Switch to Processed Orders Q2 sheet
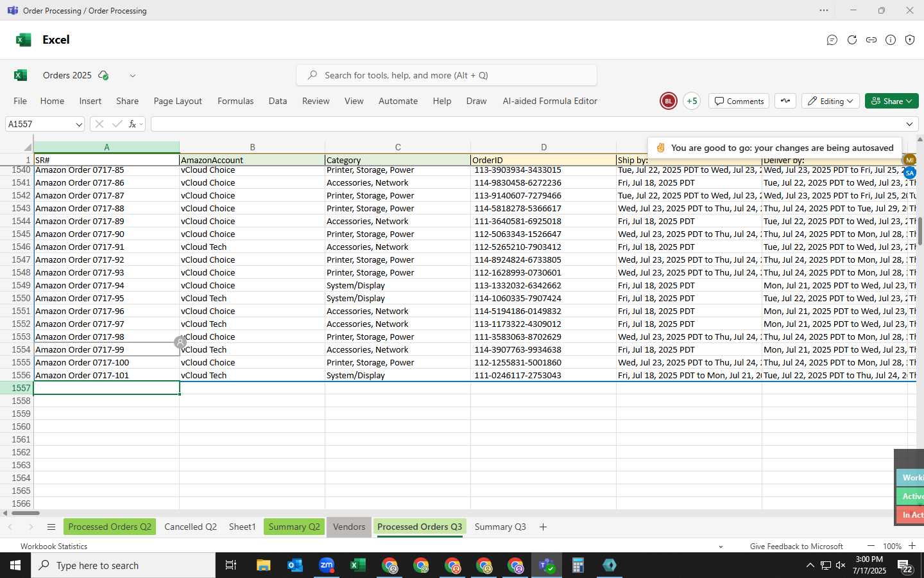The width and height of the screenshot is (924, 578). click(110, 527)
